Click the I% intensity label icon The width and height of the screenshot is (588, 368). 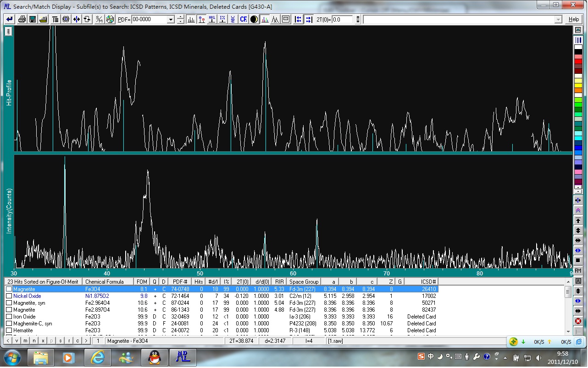(x=222, y=19)
